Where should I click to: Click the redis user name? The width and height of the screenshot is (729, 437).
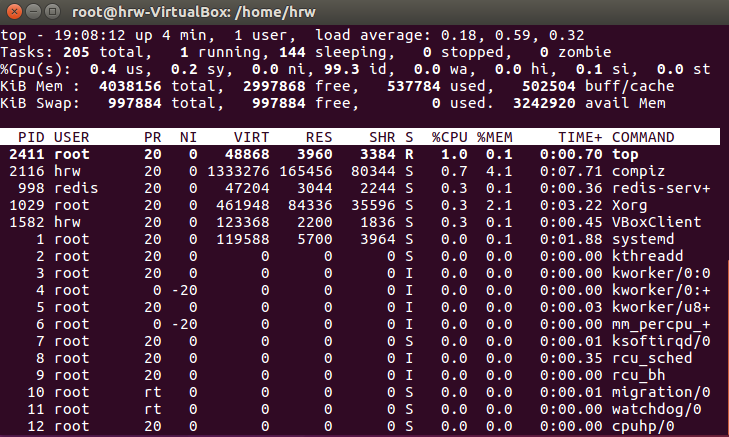click(x=76, y=188)
